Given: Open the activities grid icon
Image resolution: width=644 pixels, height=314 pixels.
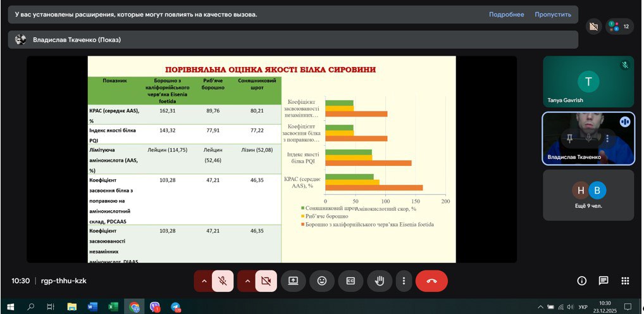Looking at the screenshot, I should click(x=625, y=280).
